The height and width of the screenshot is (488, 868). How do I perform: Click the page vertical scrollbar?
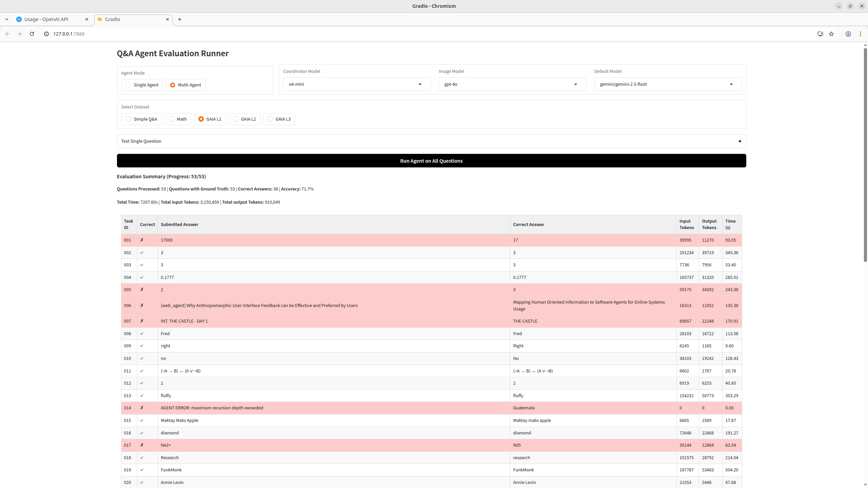pyautogui.click(x=865, y=155)
